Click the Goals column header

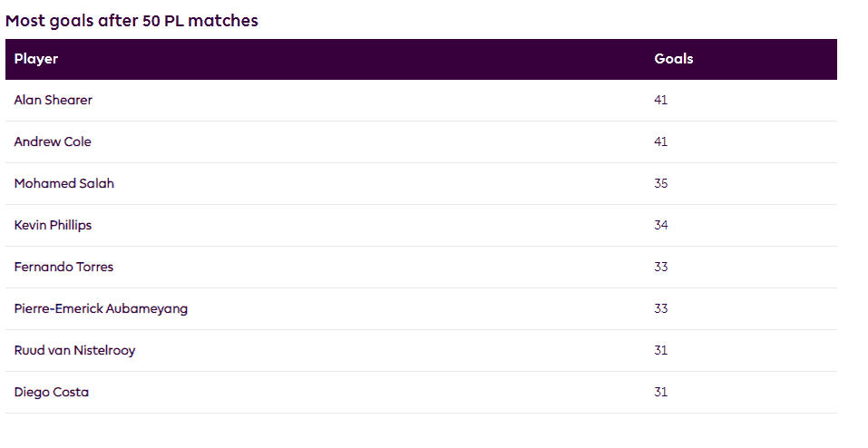(x=673, y=59)
